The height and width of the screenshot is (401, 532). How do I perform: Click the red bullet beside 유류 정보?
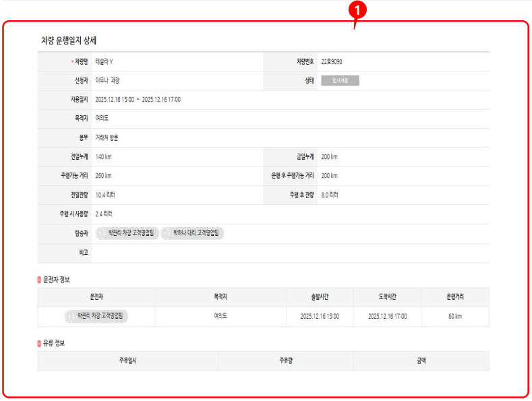[39, 343]
